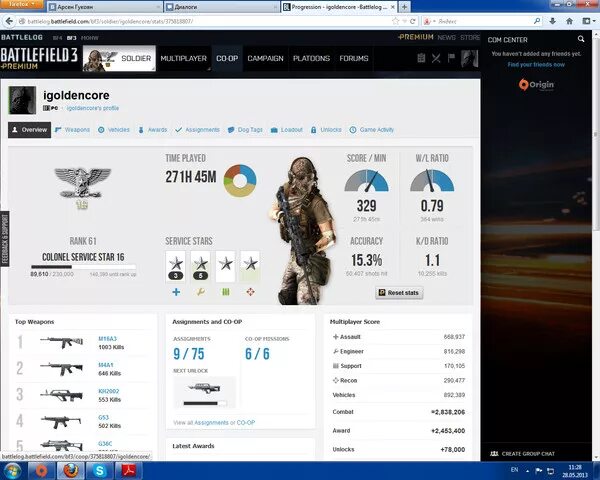Screen dimensions: 600x480
Task: Open Adobe Reader from the taskbar
Action: coord(129,470)
